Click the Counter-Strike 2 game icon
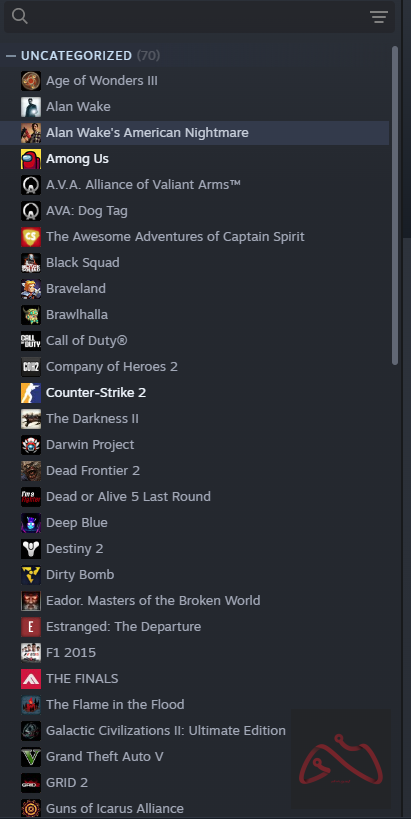This screenshot has width=411, height=819. tap(31, 393)
